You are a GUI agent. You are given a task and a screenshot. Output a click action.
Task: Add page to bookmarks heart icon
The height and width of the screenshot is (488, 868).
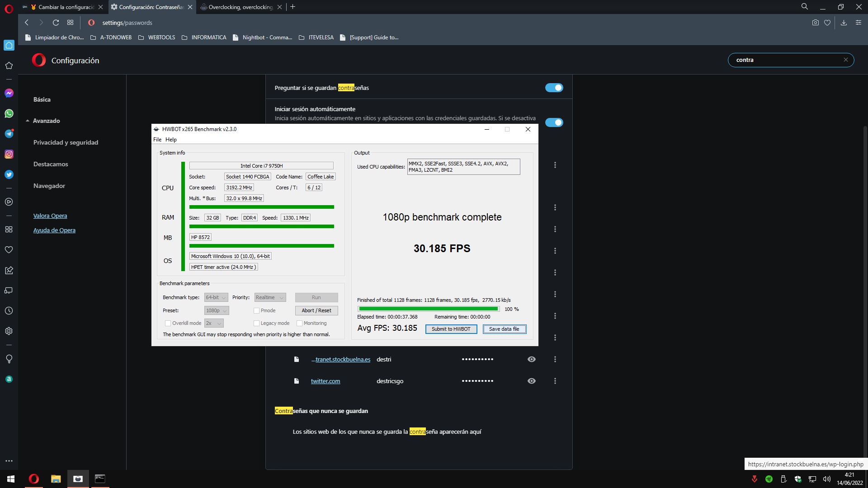827,23
